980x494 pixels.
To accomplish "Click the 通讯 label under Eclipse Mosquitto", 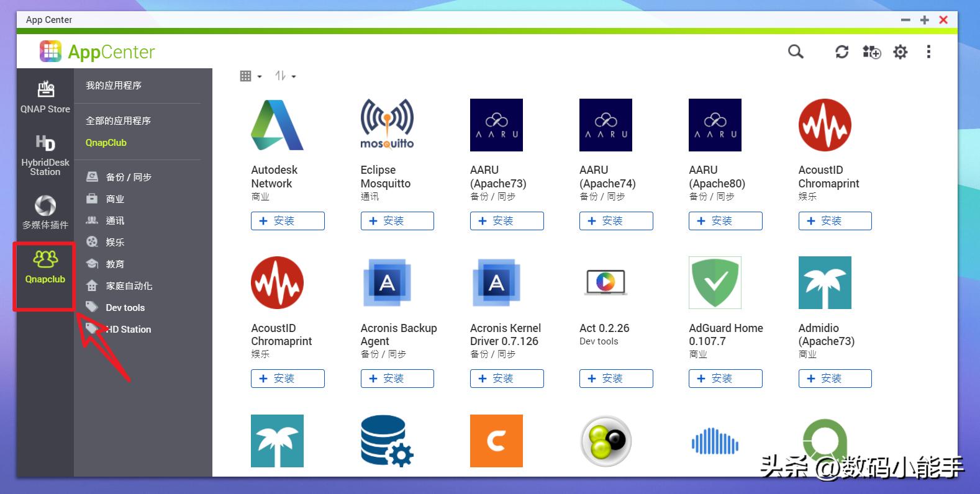I will [370, 197].
